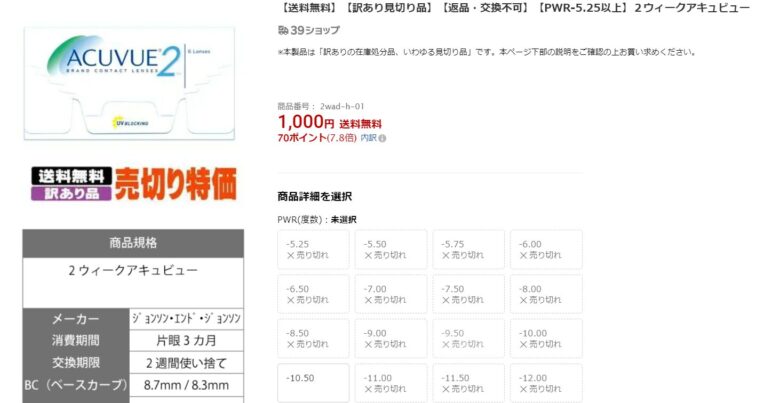780x403 pixels.
Task: Select the -10.00 PWR option
Action: (x=546, y=338)
